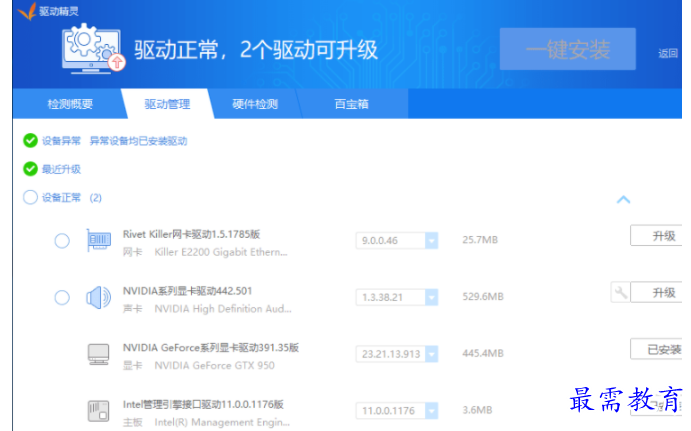This screenshot has width=691, height=431.
Task: Click the wrench icon beside NVIDIA 442.501 upgrade
Action: pos(620,292)
